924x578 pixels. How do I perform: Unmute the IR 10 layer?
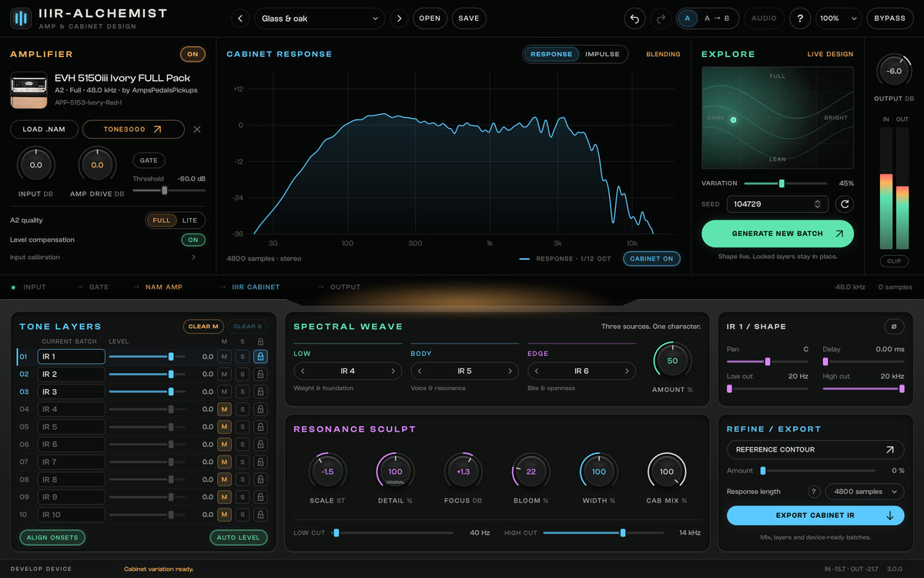pos(224,515)
